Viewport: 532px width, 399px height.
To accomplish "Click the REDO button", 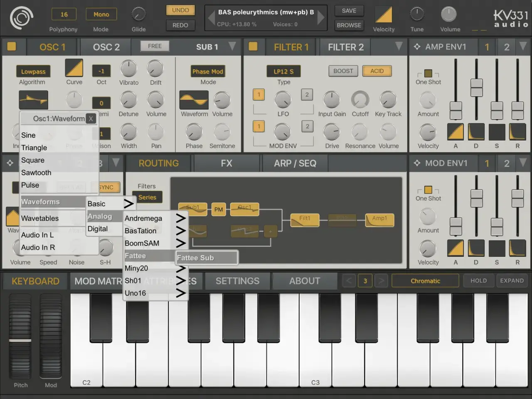I will 180,25.
